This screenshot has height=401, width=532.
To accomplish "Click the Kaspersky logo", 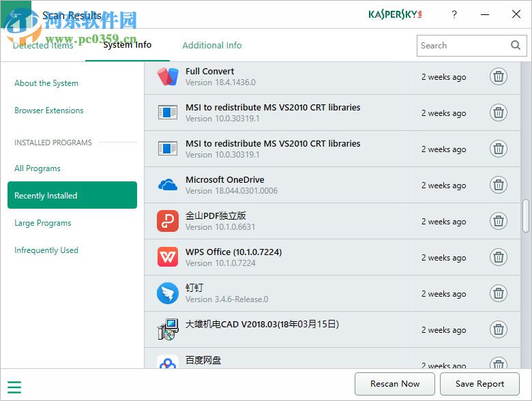I will point(395,14).
